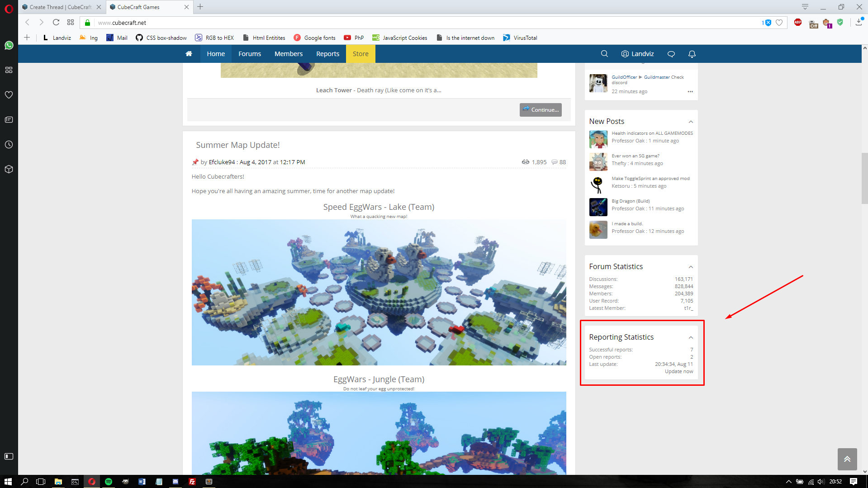Open a new browser tab
This screenshot has width=868, height=488.
[200, 7]
